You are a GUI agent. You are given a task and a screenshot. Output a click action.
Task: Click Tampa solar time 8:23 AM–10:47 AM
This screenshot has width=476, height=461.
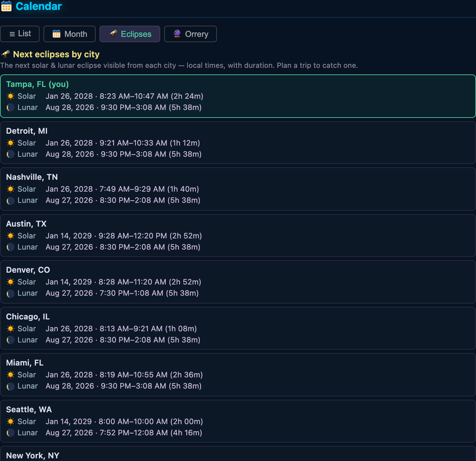tap(134, 96)
